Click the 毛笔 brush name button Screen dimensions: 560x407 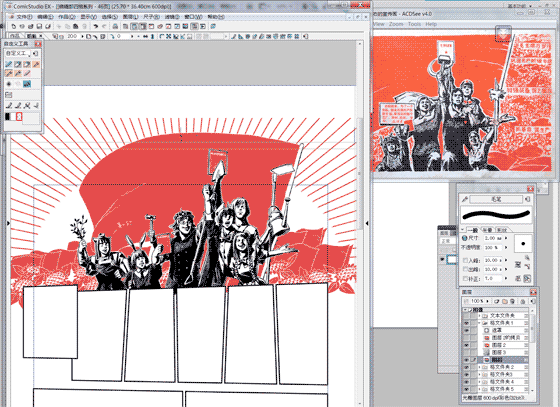(496, 199)
